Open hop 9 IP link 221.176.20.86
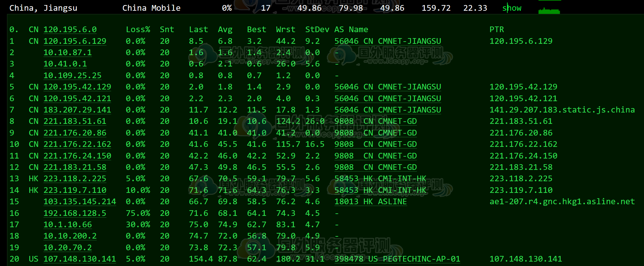 [75, 133]
